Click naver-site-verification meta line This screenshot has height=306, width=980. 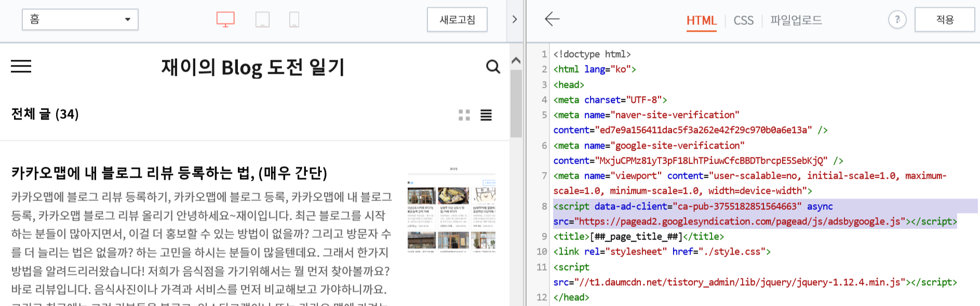691,123
